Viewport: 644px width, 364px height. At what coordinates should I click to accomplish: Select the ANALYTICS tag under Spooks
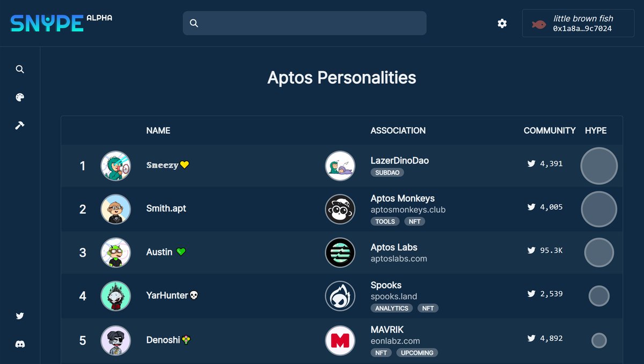[x=392, y=308]
